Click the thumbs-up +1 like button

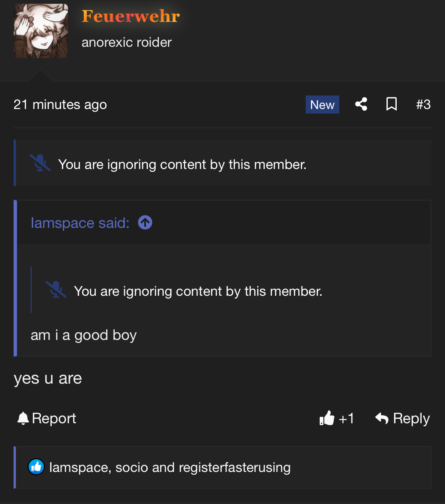pyautogui.click(x=336, y=418)
